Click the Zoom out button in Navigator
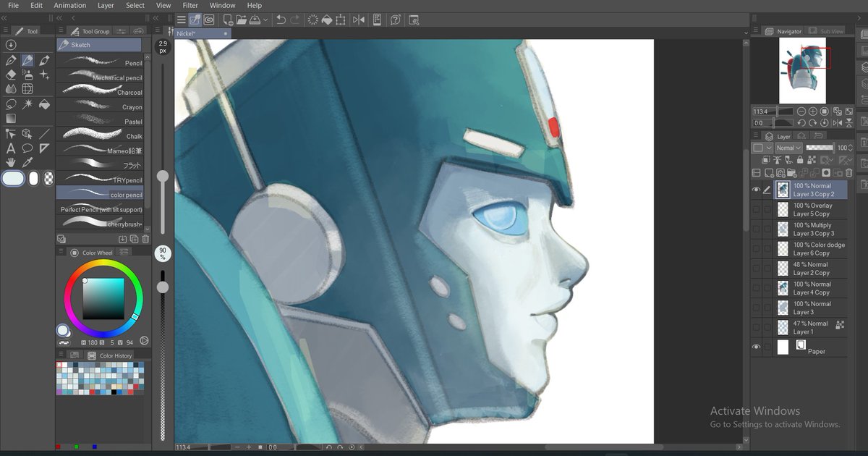 pyautogui.click(x=801, y=111)
